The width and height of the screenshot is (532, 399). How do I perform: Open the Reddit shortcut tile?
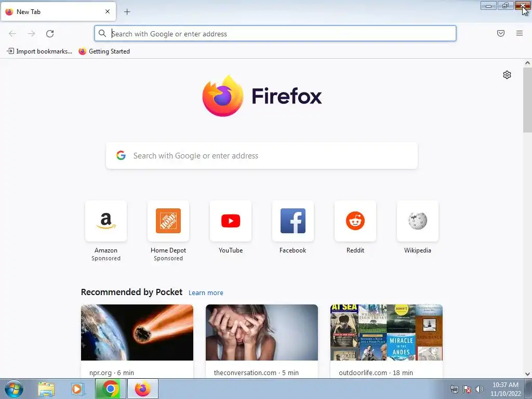tap(355, 221)
